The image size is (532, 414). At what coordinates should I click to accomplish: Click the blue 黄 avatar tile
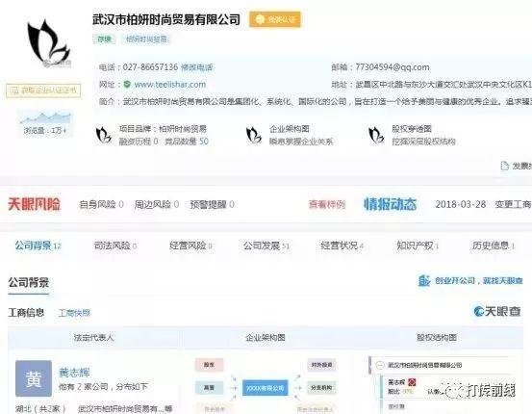(x=34, y=378)
